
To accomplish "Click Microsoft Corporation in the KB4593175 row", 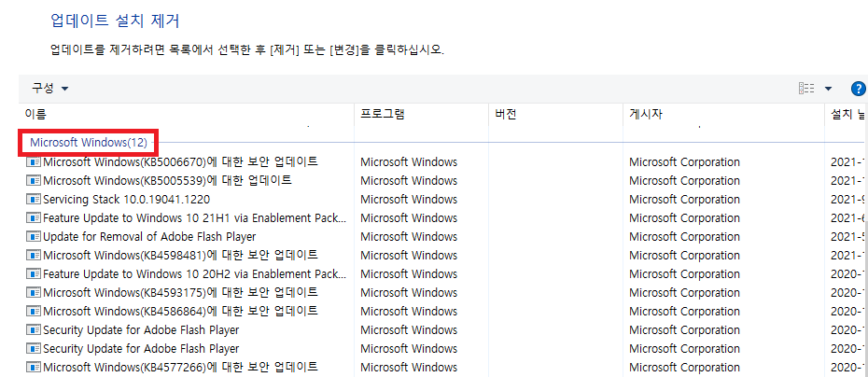I will [x=685, y=292].
